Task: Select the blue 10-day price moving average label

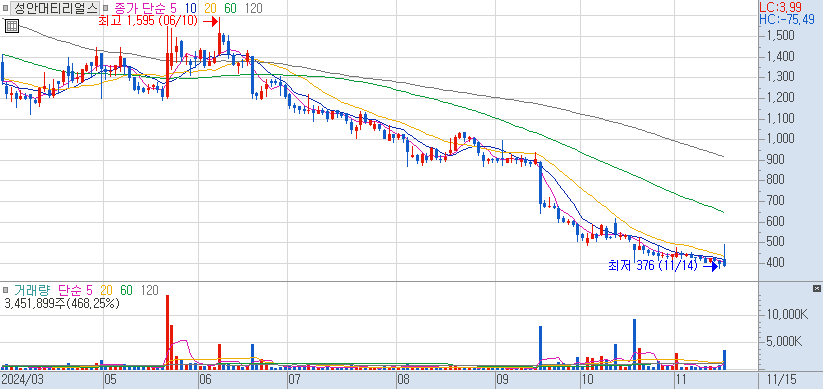Action: [x=190, y=8]
